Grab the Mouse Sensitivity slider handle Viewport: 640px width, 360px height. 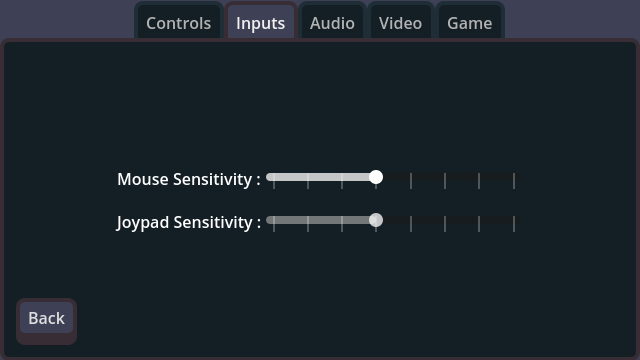coord(376,177)
